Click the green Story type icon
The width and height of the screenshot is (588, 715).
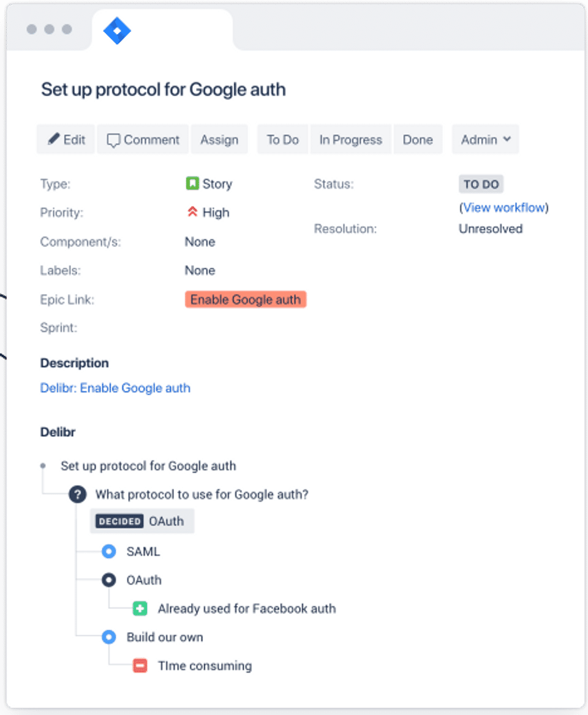tap(192, 183)
